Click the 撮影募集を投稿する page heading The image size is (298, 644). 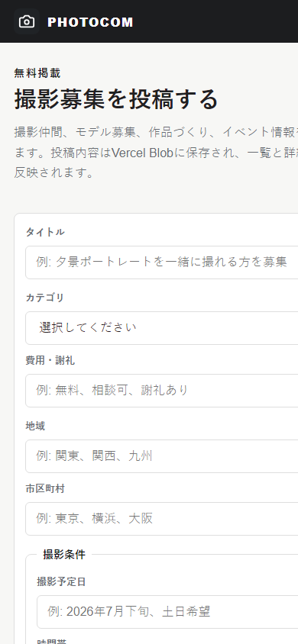point(116,99)
